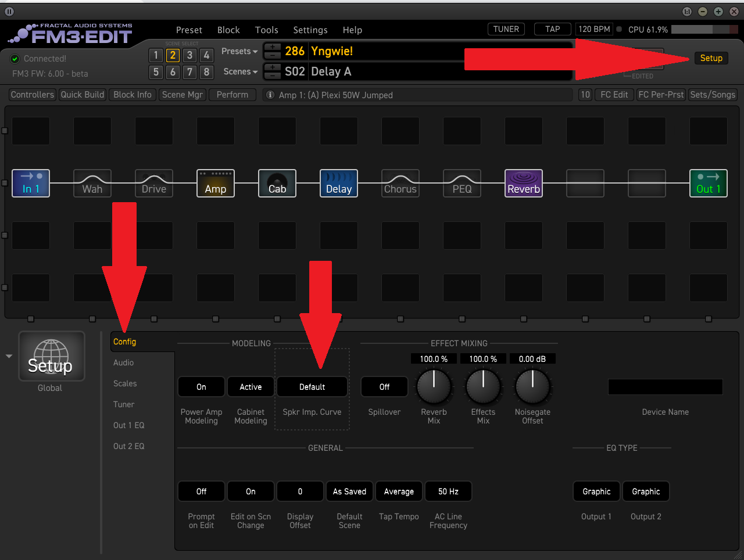Switch to the Out 1 EQ tab

pos(128,425)
